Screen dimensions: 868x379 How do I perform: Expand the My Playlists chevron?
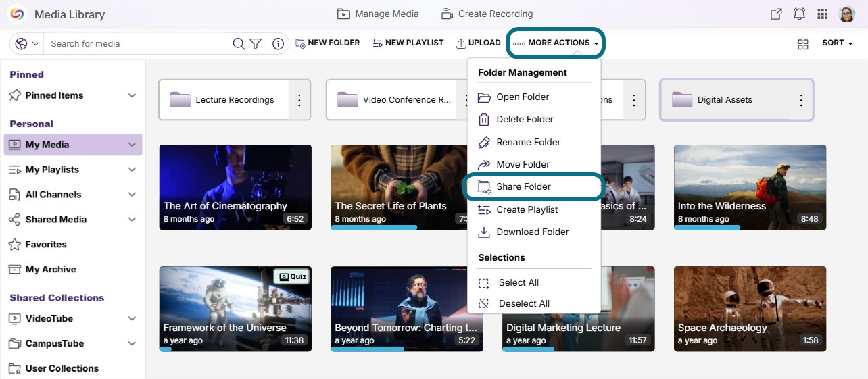[132, 170]
